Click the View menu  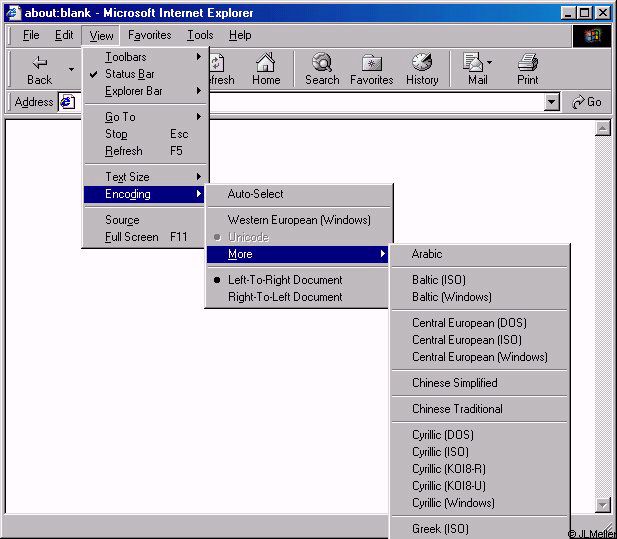pos(101,35)
